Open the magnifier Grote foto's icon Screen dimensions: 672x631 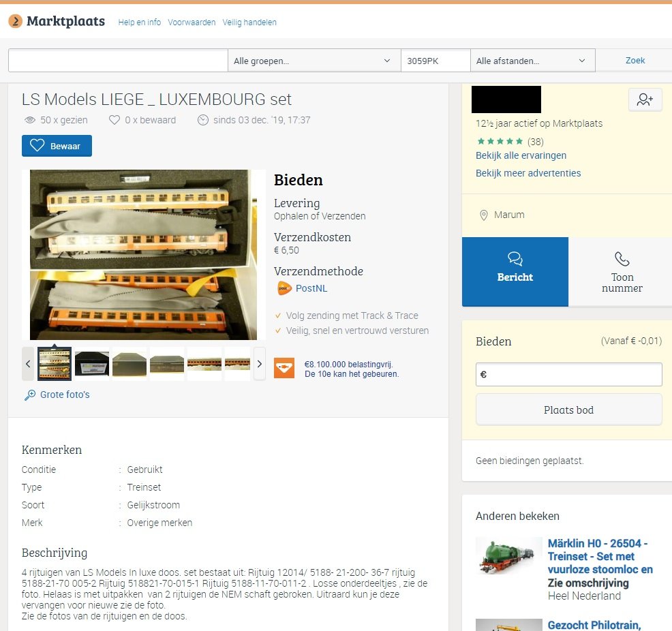(x=30, y=395)
